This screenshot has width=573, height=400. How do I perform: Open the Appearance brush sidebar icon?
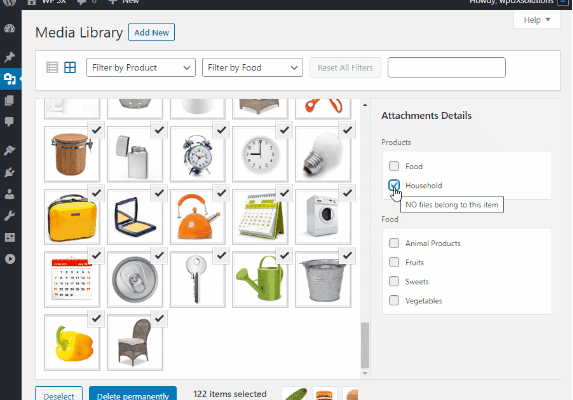tap(10, 150)
